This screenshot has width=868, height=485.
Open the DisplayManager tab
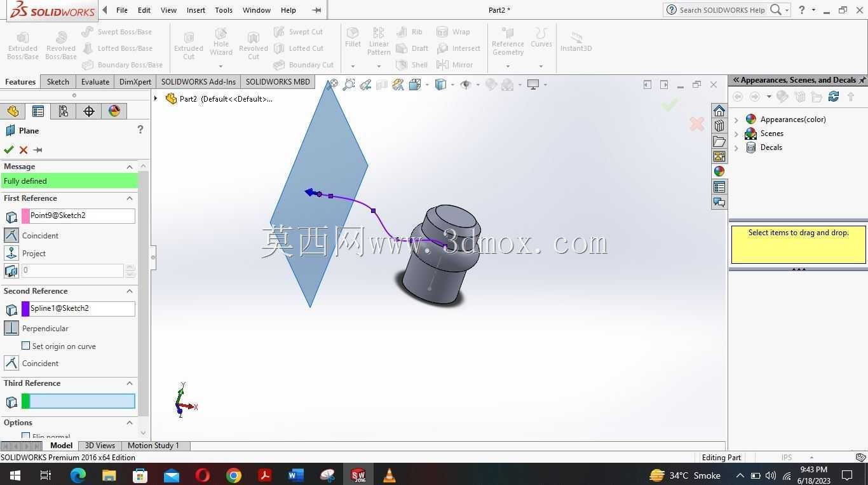tap(114, 111)
